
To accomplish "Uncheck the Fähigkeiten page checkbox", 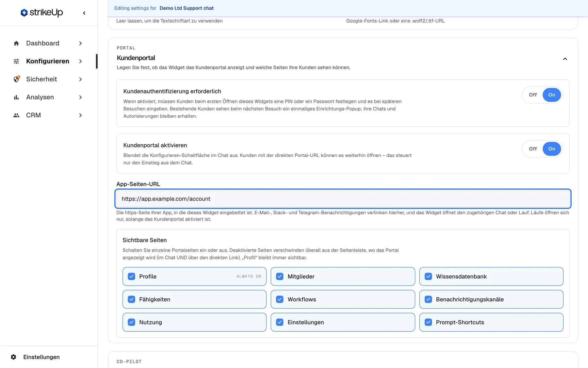I will pos(132,299).
